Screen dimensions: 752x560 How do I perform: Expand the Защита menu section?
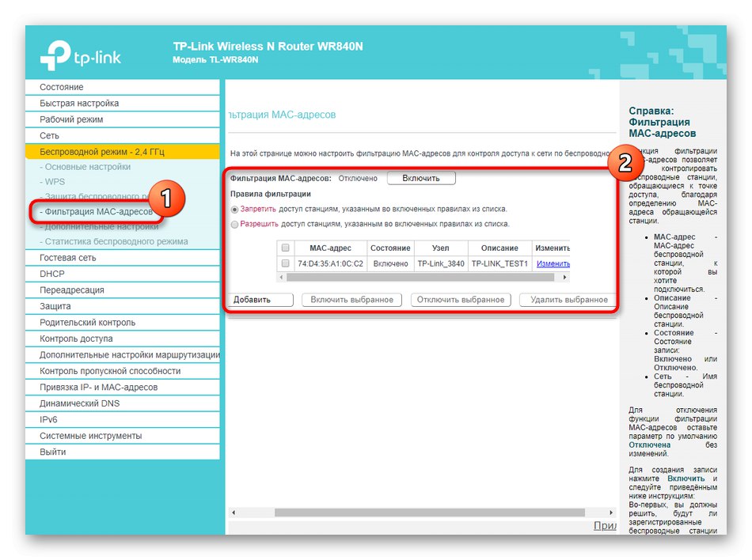pyautogui.click(x=122, y=307)
